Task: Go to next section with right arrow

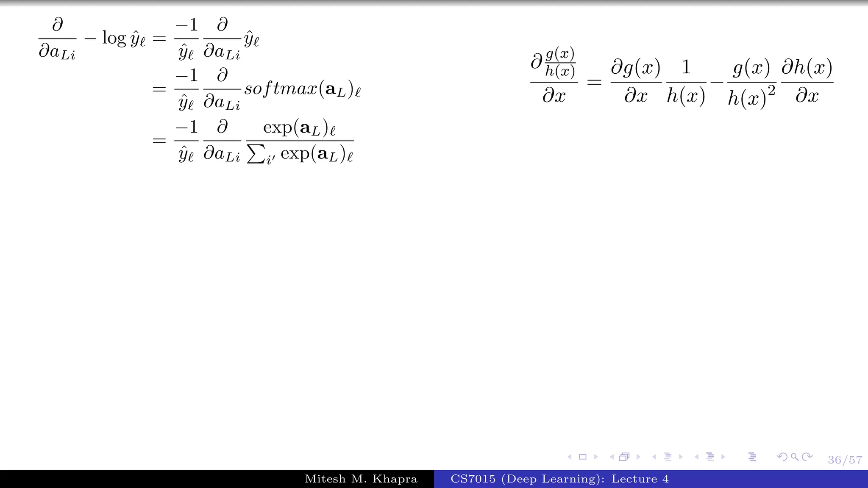Action: 723,457
